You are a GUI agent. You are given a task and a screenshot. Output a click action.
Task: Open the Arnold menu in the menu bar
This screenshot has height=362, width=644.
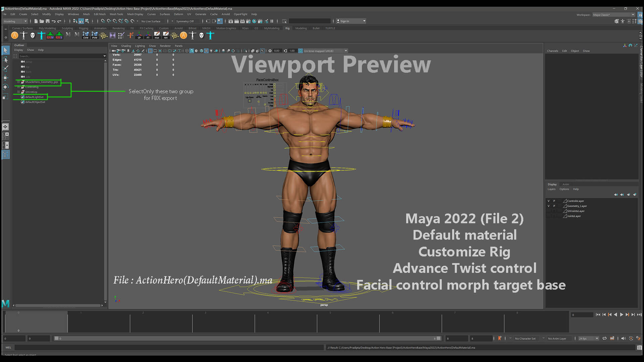[225, 14]
